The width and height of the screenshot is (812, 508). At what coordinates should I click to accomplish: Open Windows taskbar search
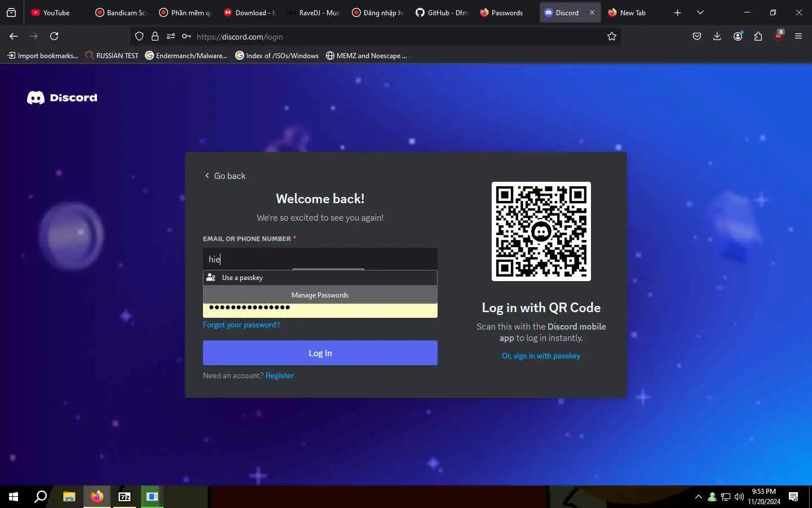(x=41, y=497)
